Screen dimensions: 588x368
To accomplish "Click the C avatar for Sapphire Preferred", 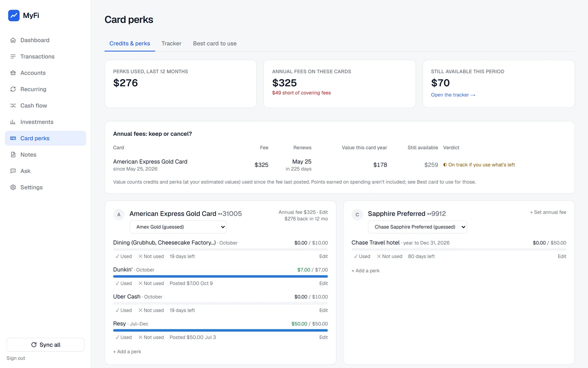I will pos(357,215).
